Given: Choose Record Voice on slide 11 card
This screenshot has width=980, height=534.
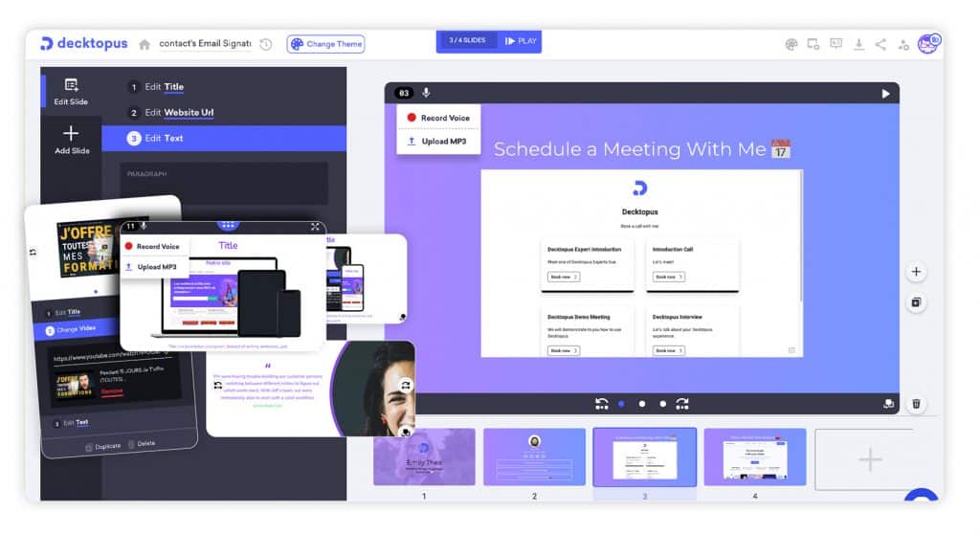Looking at the screenshot, I should (x=152, y=246).
